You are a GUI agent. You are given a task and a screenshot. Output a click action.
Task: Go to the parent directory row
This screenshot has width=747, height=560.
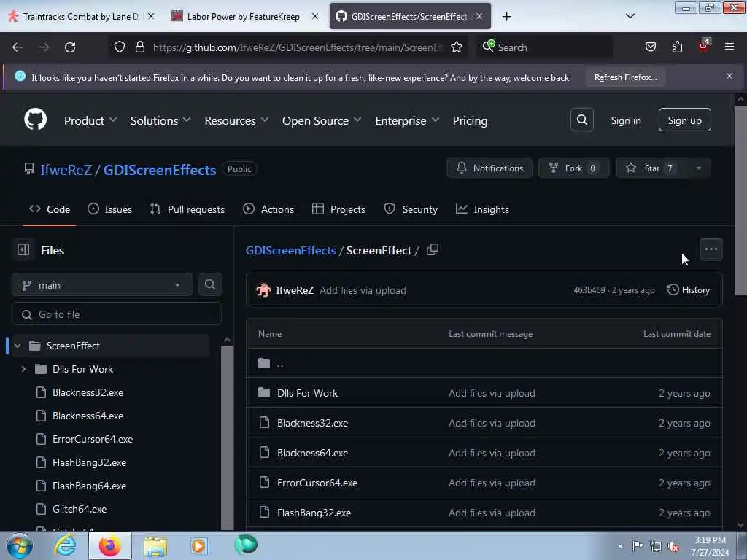coord(484,363)
